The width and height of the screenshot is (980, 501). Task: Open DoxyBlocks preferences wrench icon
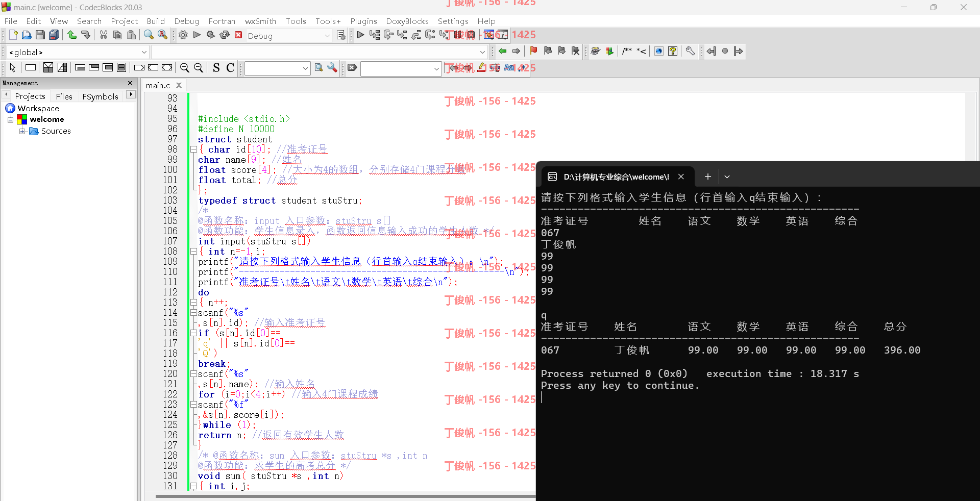pos(690,51)
